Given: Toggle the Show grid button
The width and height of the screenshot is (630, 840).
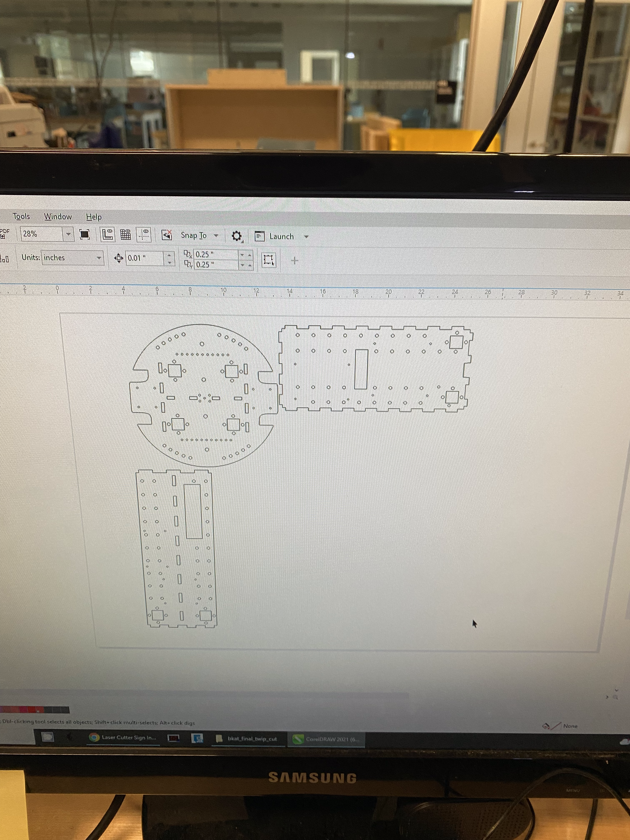Looking at the screenshot, I should (126, 235).
